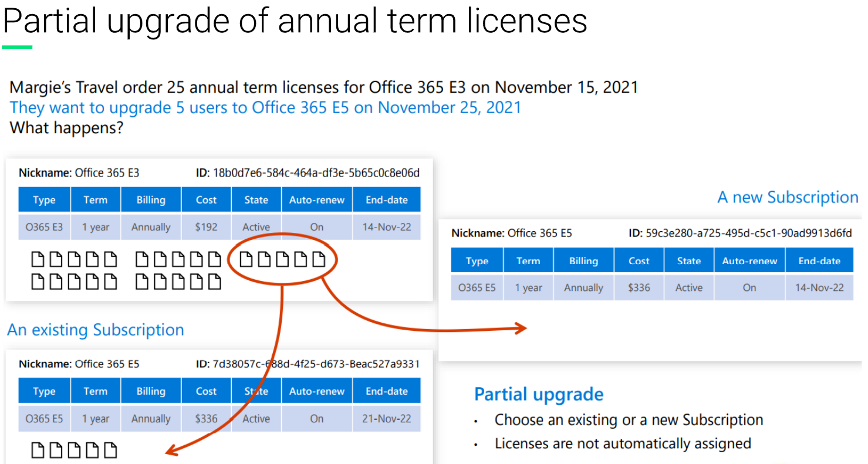
Task: Click the 'An existing Subscription' heading
Action: click(x=96, y=330)
